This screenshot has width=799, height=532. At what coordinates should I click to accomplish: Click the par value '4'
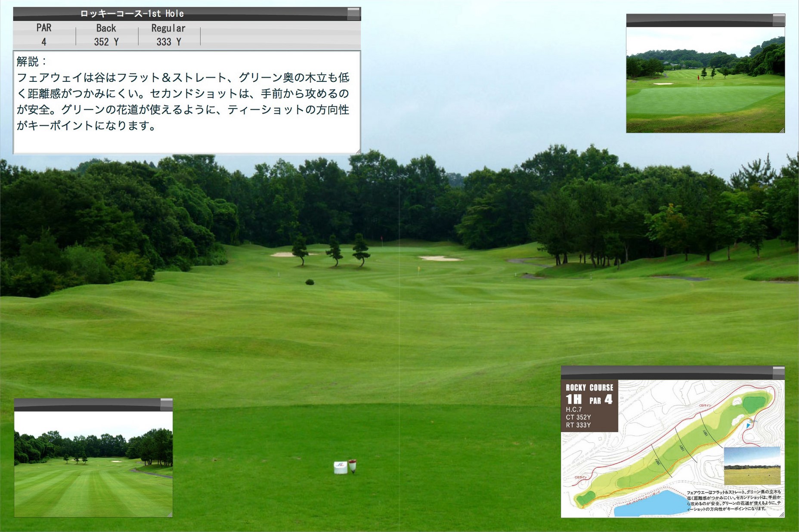44,42
